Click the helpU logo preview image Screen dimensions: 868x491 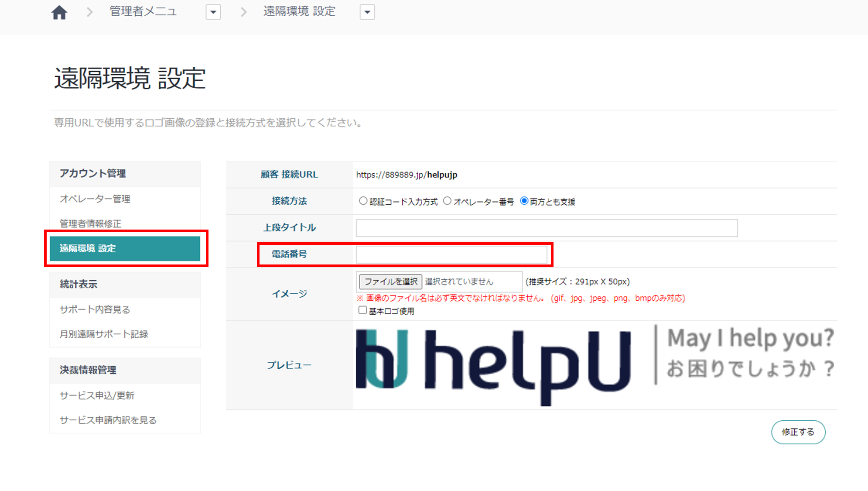pos(595,365)
